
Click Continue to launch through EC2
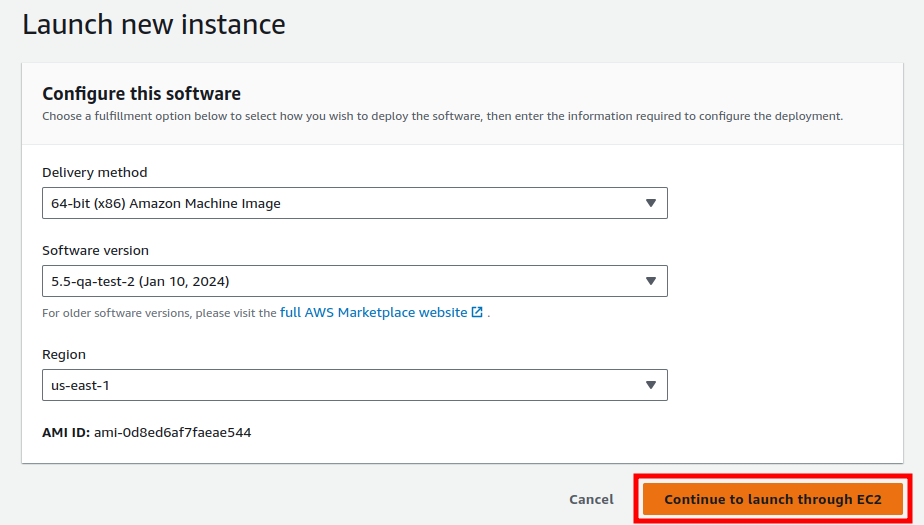pos(773,500)
